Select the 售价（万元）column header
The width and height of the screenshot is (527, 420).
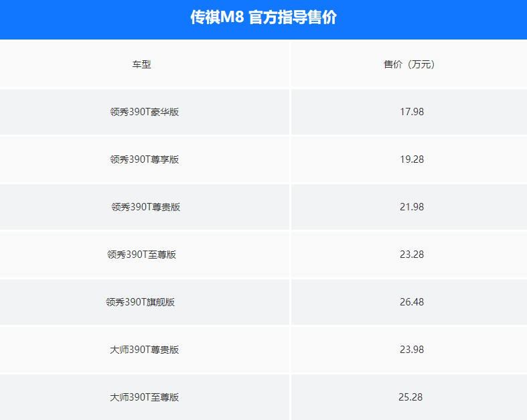tap(409, 64)
